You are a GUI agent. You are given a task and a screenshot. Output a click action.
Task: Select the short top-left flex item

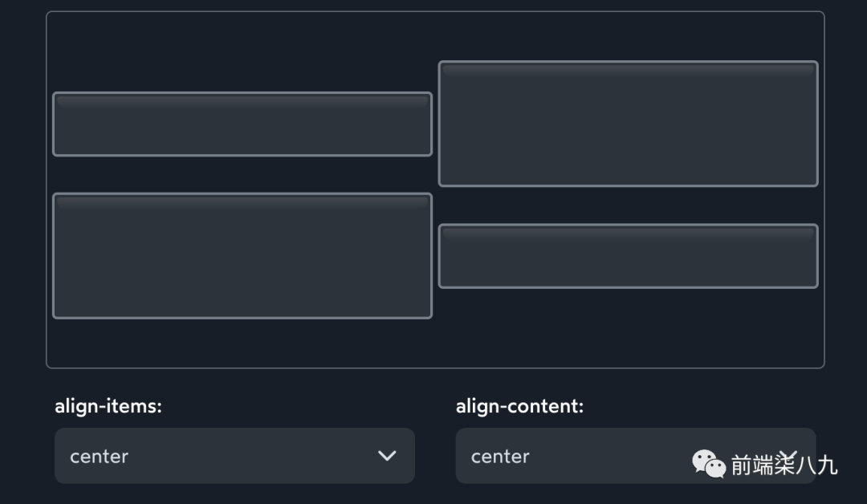[x=242, y=124]
